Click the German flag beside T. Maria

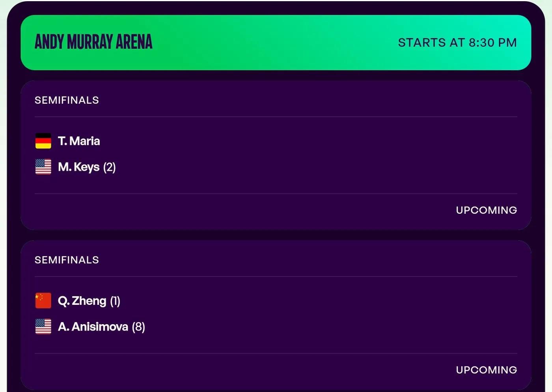click(x=43, y=141)
